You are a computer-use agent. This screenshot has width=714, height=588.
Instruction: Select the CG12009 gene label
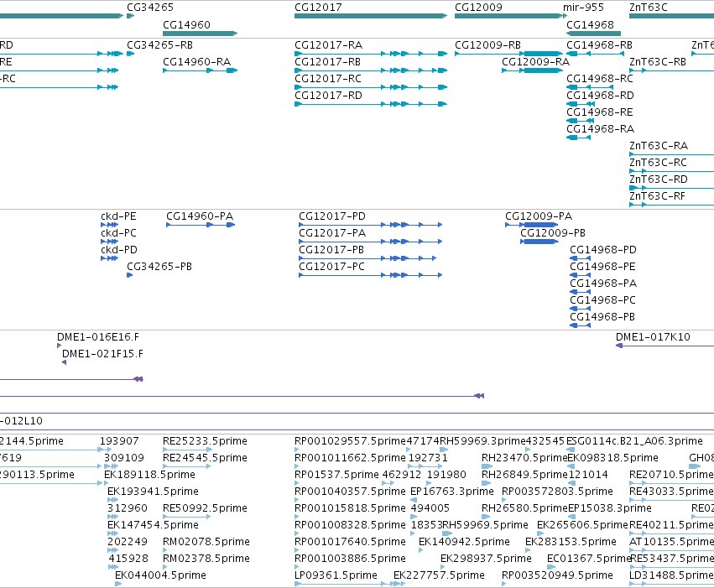click(478, 8)
